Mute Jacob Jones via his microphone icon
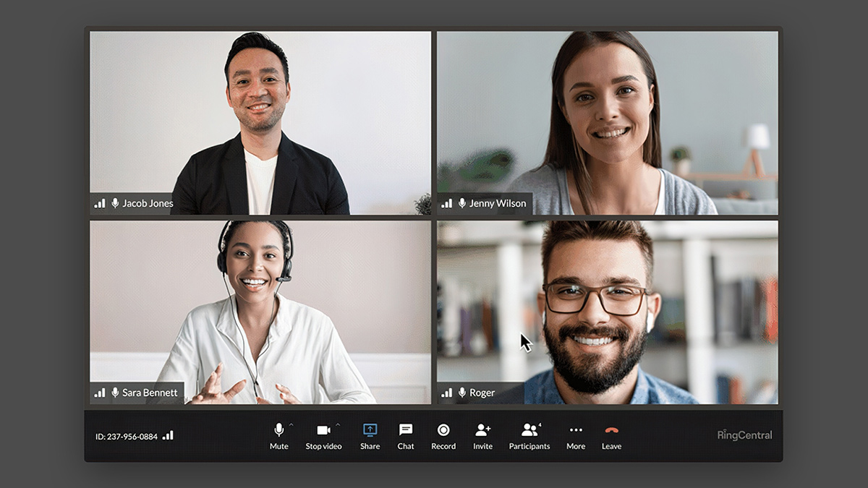 [114, 203]
